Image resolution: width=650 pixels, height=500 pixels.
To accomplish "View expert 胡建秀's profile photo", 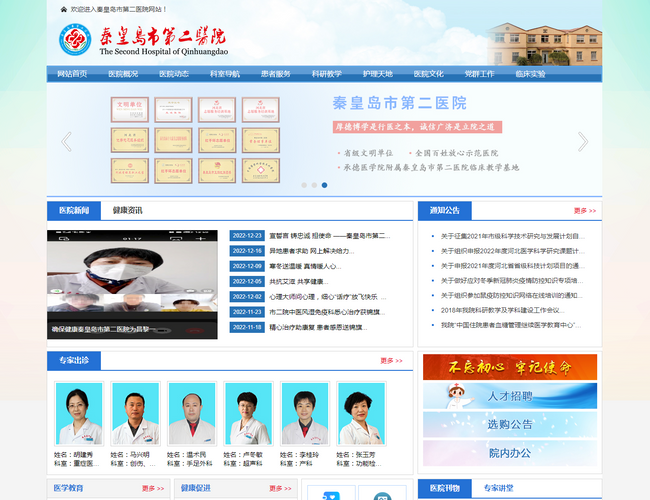I will coord(77,415).
